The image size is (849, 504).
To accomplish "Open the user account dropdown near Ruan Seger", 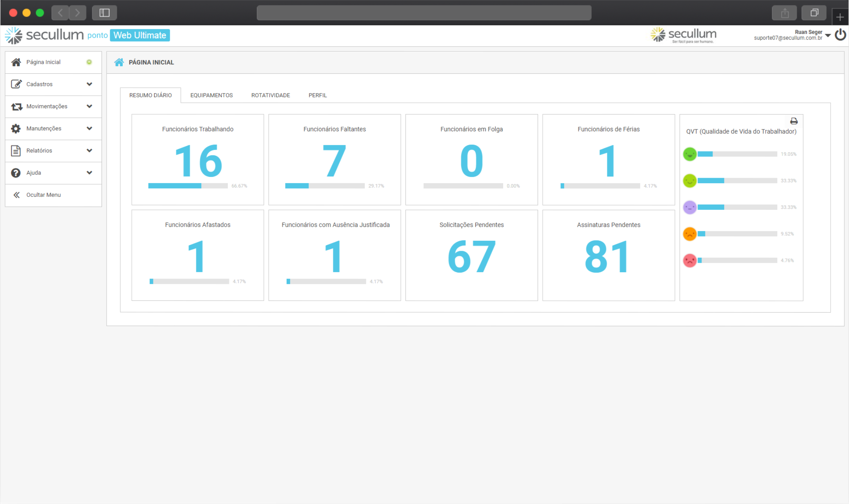I will 828,36.
